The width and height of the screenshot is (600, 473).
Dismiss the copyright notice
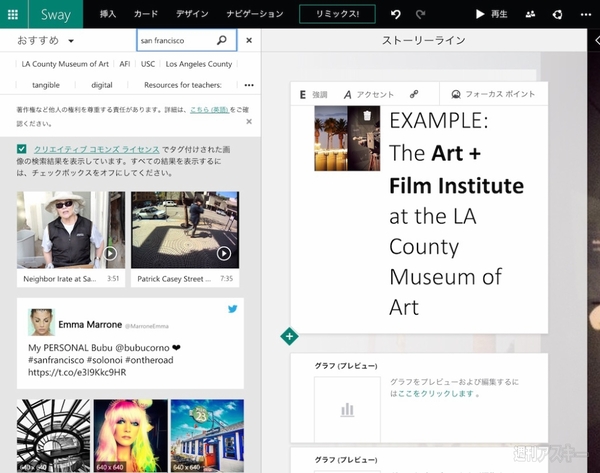click(x=249, y=121)
